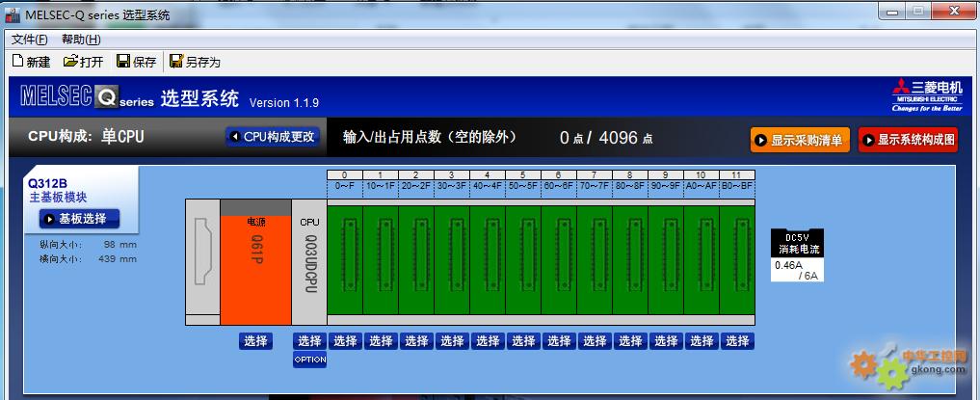Click the 新建 toolbar button
980x400 pixels.
pos(31,62)
